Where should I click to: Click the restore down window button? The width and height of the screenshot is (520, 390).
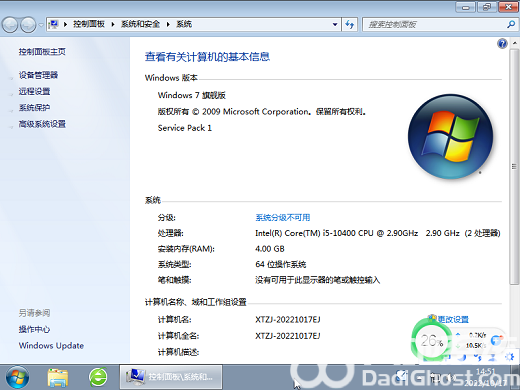[x=487, y=7]
